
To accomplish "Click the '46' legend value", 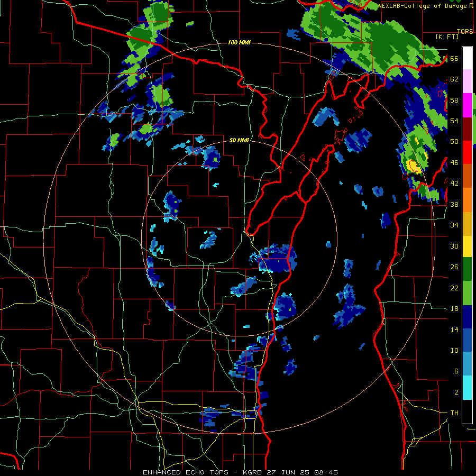I will pyautogui.click(x=454, y=163).
